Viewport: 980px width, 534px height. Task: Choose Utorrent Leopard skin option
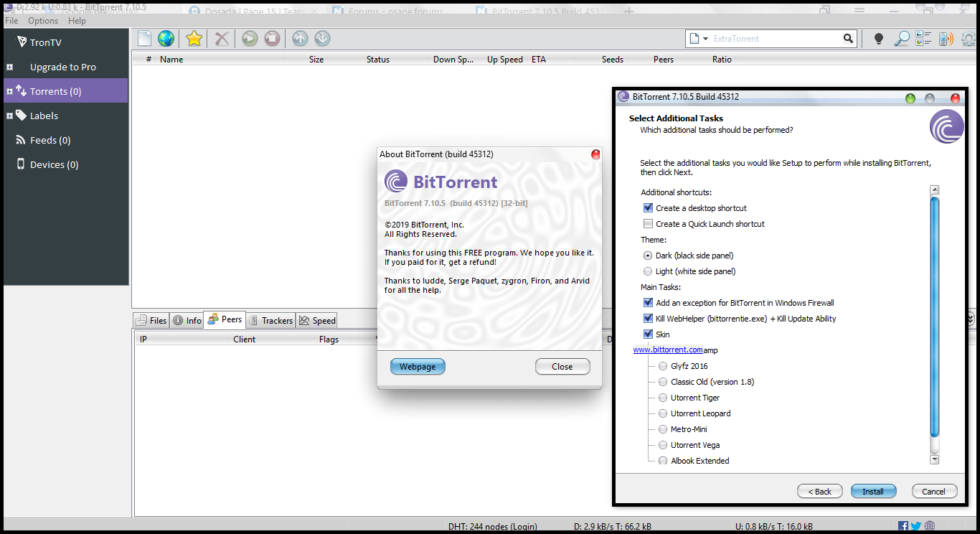663,413
